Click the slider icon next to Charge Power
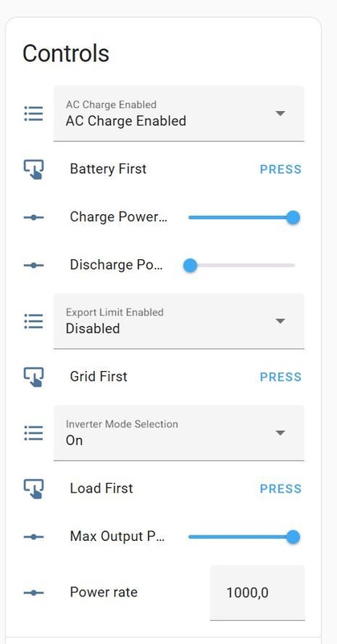This screenshot has height=644, width=337. pyautogui.click(x=34, y=217)
